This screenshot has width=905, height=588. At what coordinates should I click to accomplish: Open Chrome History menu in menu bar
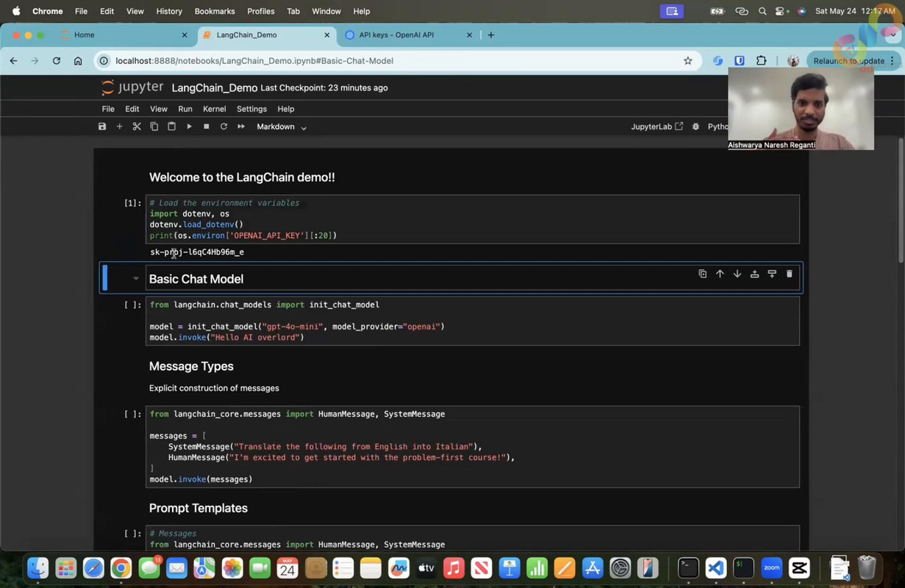[x=169, y=11]
